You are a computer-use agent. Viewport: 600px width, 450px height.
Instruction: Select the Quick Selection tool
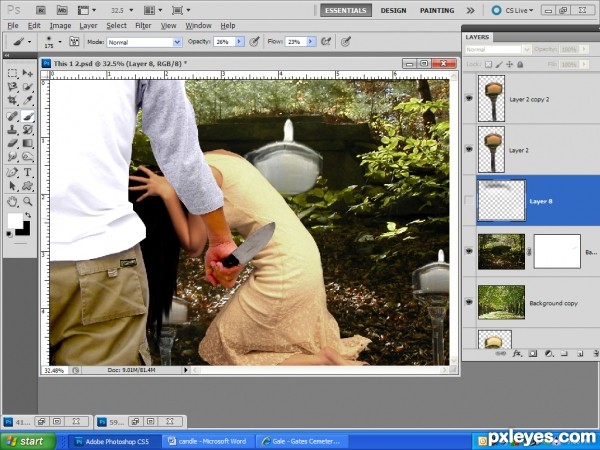(x=28, y=87)
